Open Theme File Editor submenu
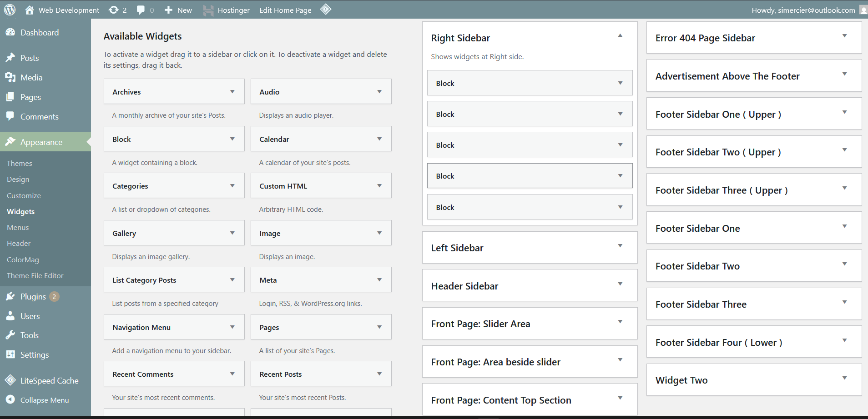This screenshot has height=419, width=868. point(35,275)
